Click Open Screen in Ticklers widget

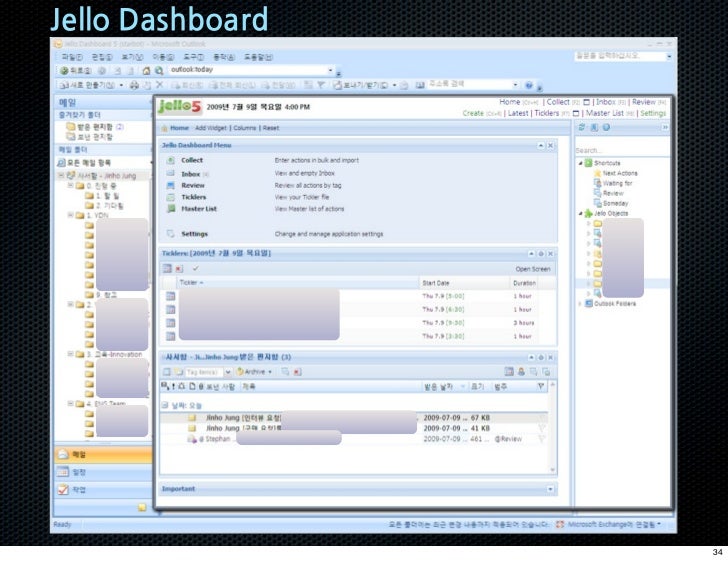533,269
